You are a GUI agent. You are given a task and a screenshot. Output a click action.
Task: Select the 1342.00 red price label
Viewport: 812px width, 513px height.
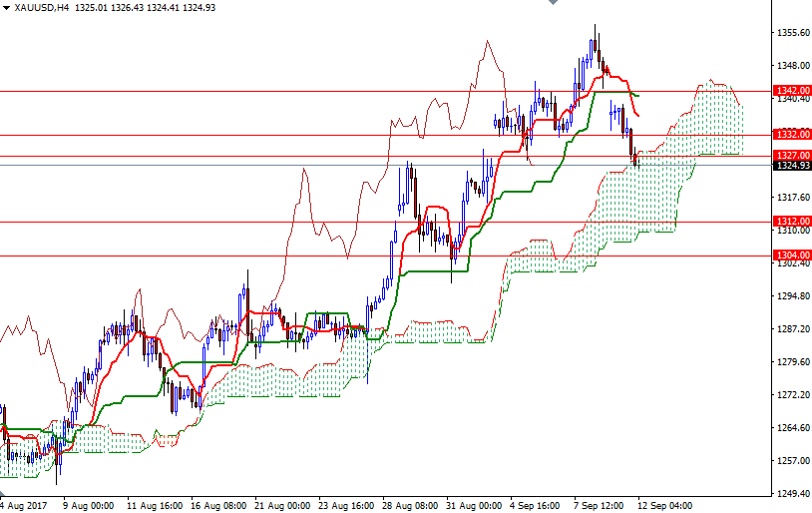pos(791,91)
